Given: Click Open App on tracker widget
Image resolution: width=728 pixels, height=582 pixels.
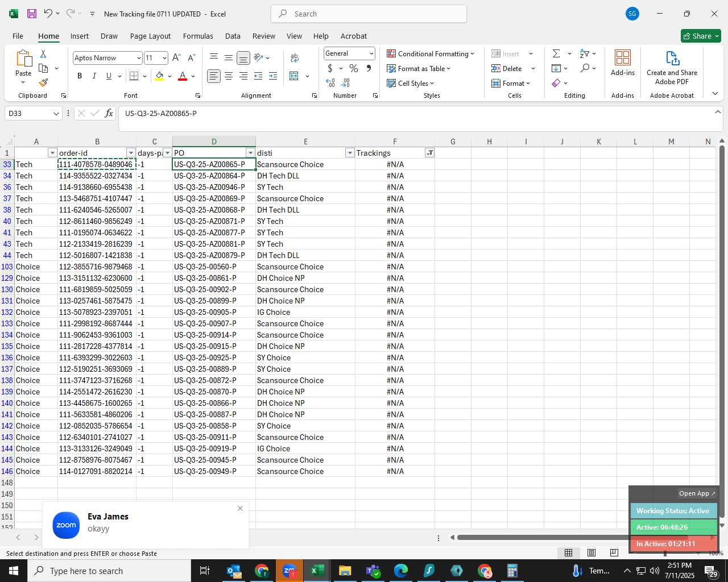Looking at the screenshot, I should [x=697, y=493].
